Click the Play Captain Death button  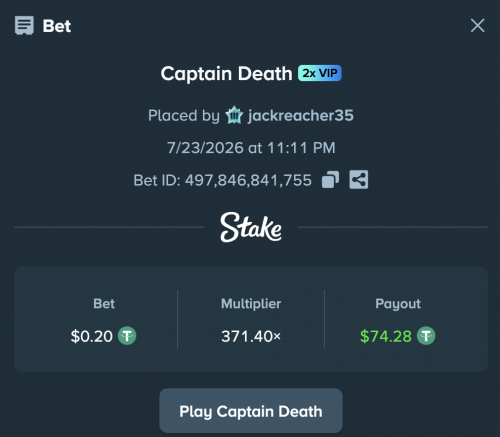click(251, 411)
